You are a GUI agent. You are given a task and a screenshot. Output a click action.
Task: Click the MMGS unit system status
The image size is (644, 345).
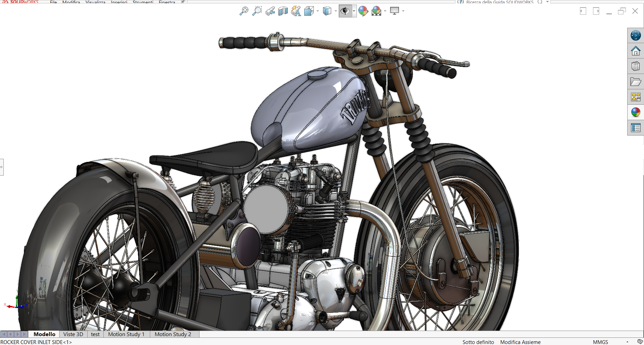[601, 342]
